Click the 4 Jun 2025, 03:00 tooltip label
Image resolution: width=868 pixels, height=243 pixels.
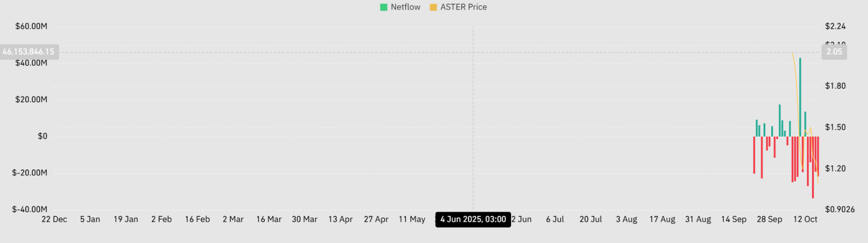pyautogui.click(x=473, y=219)
